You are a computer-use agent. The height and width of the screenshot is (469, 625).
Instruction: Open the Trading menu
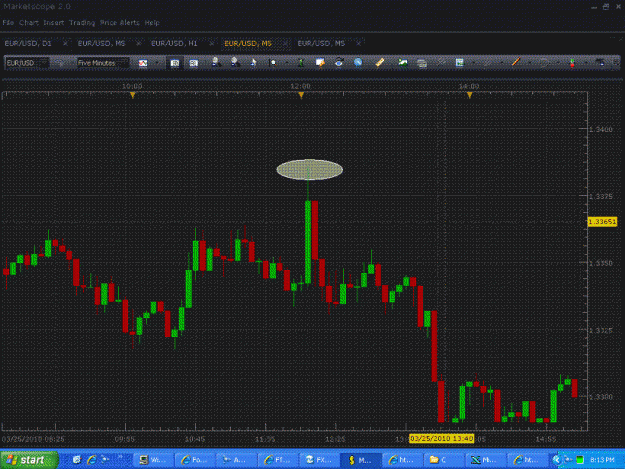pos(82,23)
